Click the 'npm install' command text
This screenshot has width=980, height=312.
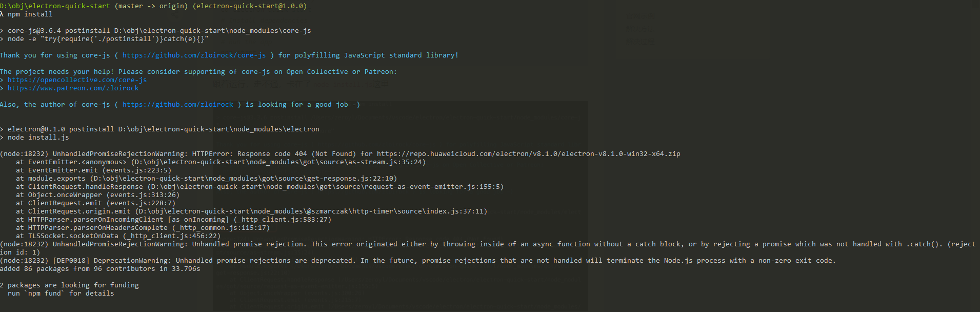tap(30, 14)
